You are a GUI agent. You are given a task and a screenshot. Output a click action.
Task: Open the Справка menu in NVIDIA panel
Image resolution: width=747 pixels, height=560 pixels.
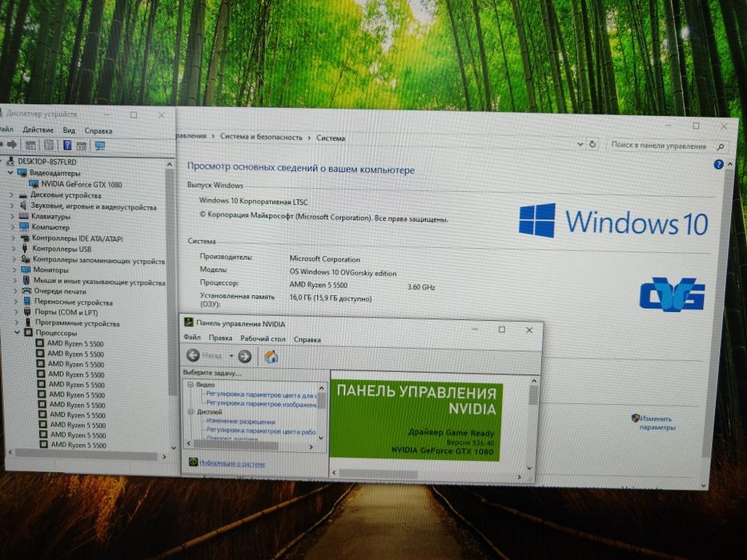[307, 339]
